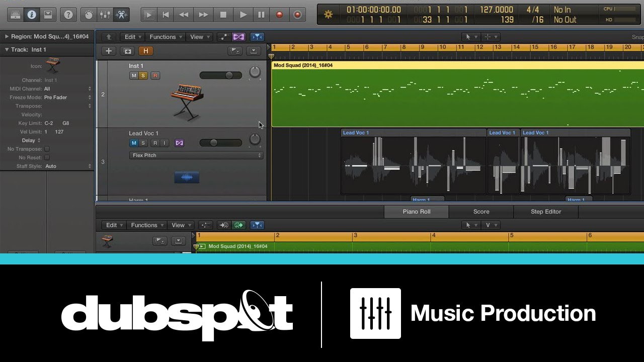Switch to the Step Editor tab
Image resolution: width=644 pixels, height=362 pixels.
(546, 212)
